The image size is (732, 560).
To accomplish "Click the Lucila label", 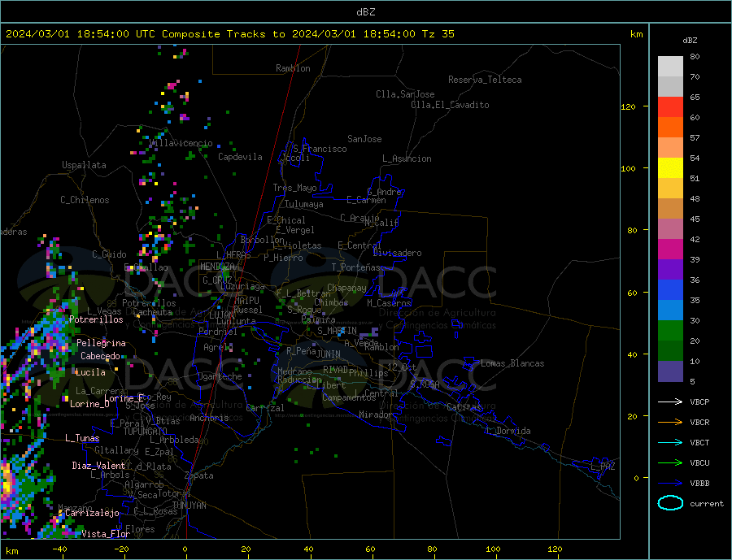I will pyautogui.click(x=90, y=372).
